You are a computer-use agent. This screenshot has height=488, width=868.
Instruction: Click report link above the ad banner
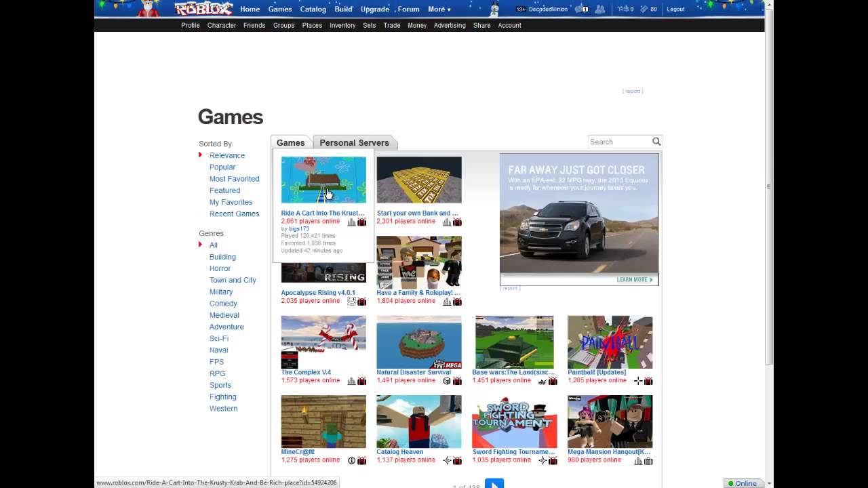click(633, 91)
